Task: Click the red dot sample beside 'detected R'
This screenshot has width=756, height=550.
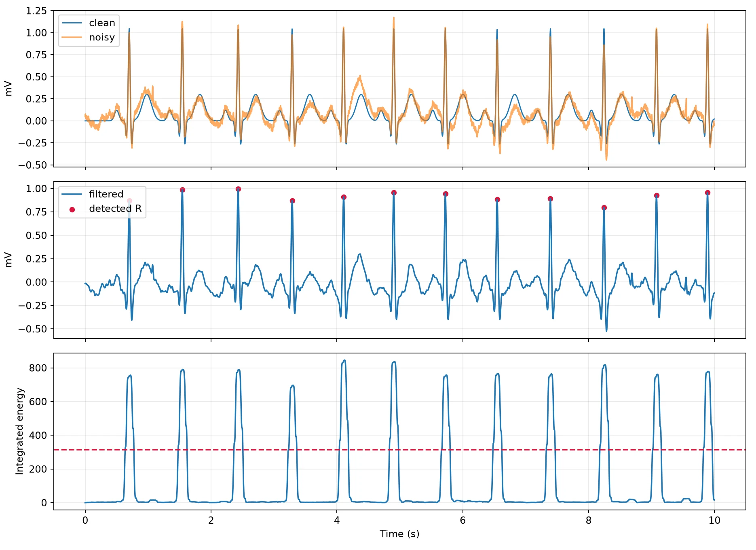Action: [x=72, y=209]
